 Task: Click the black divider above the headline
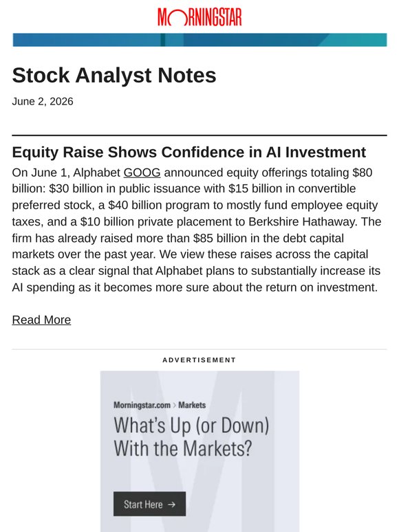[x=199, y=135]
